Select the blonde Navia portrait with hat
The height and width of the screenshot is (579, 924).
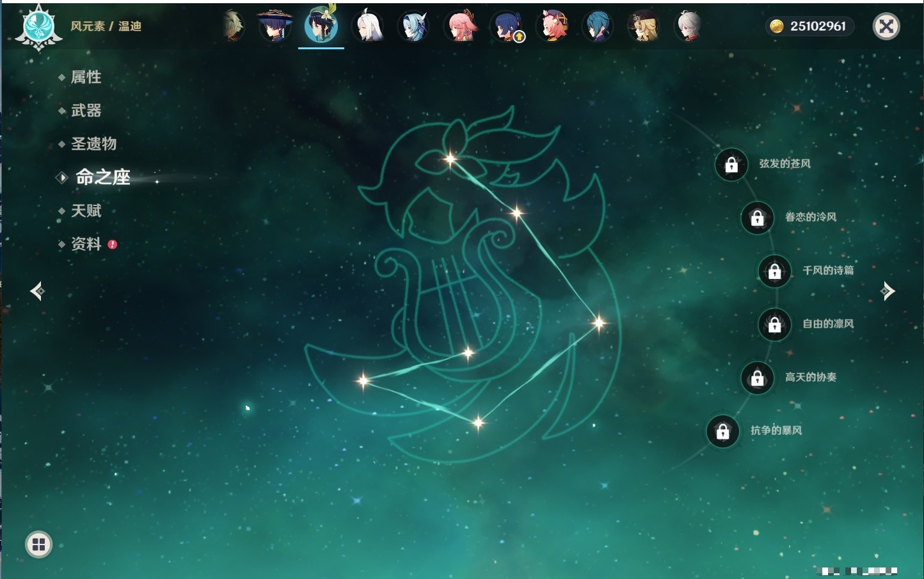[x=644, y=26]
